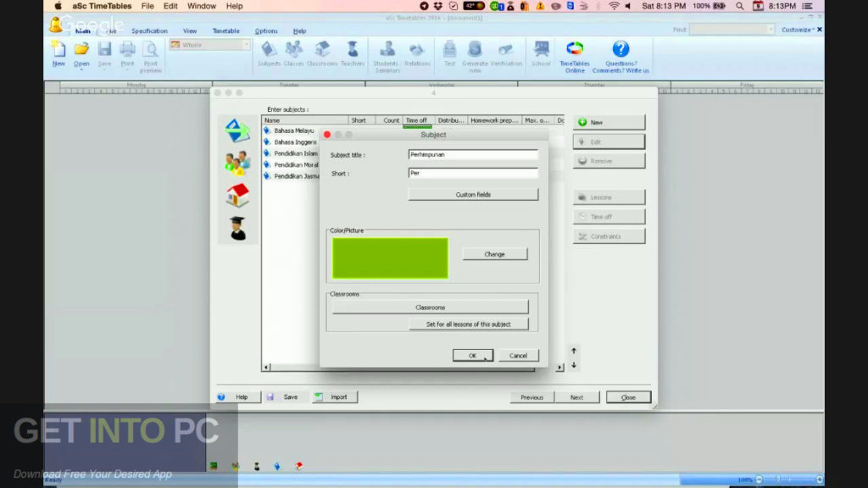Viewport: 868px width, 488px height.
Task: Open the Relations toolbar icon
Action: point(417,53)
